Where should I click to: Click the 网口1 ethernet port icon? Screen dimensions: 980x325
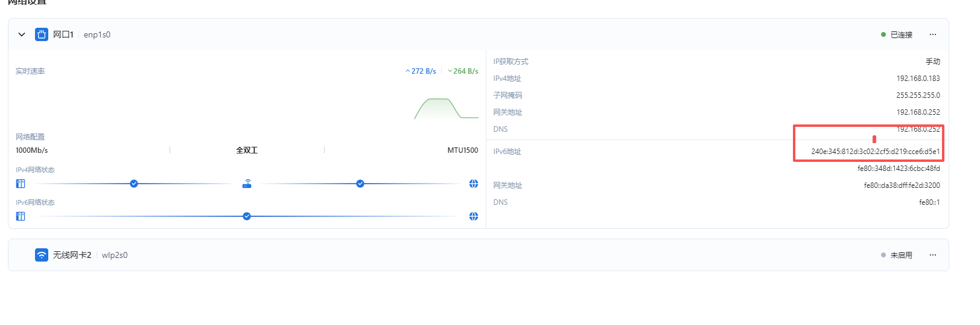tap(42, 34)
